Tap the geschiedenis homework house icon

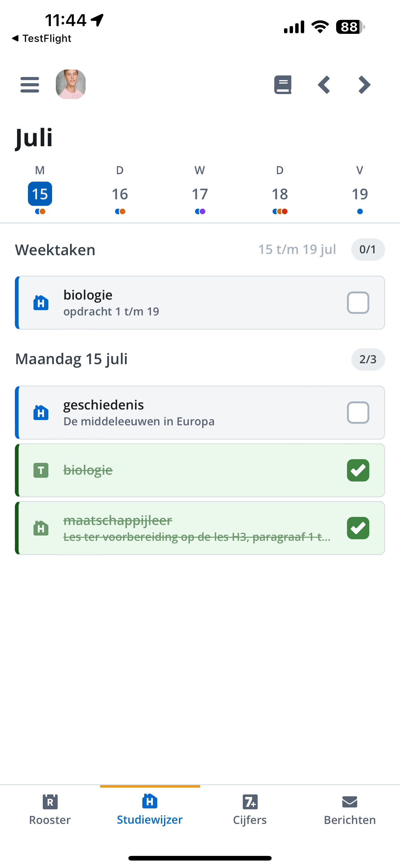tap(41, 413)
